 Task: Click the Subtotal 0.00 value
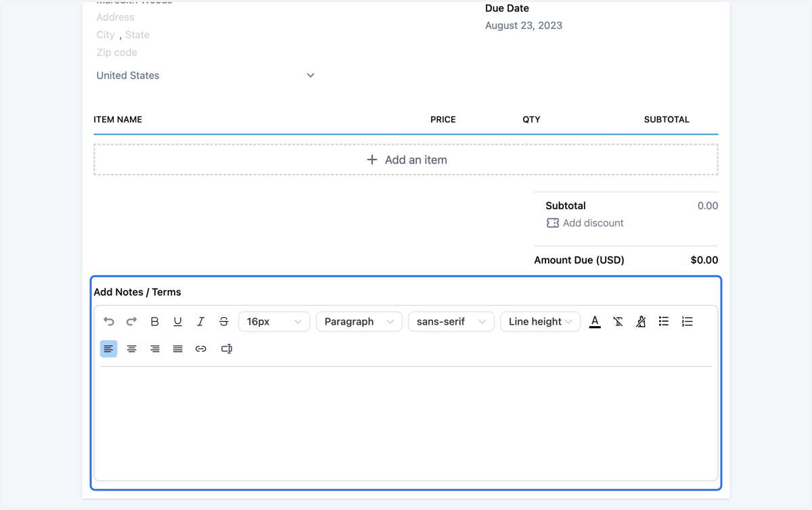(708, 206)
